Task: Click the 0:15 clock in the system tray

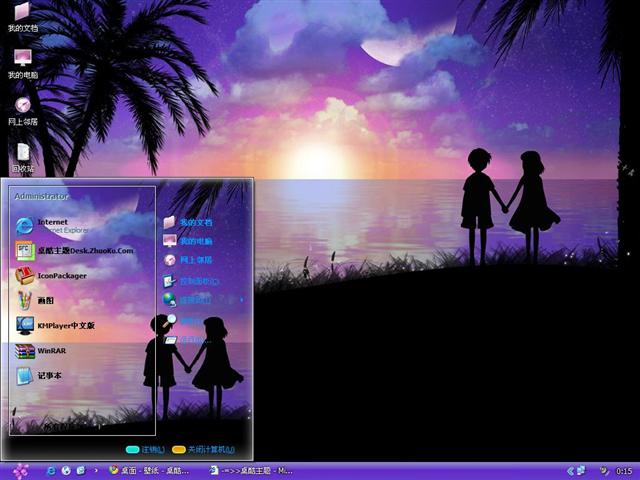Action: pos(624,471)
